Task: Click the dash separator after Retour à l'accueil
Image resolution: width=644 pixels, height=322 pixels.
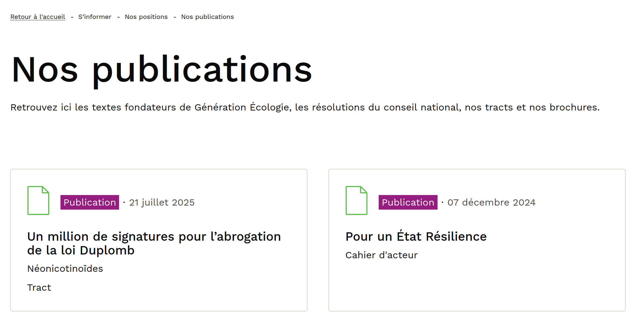Action: pyautogui.click(x=72, y=17)
